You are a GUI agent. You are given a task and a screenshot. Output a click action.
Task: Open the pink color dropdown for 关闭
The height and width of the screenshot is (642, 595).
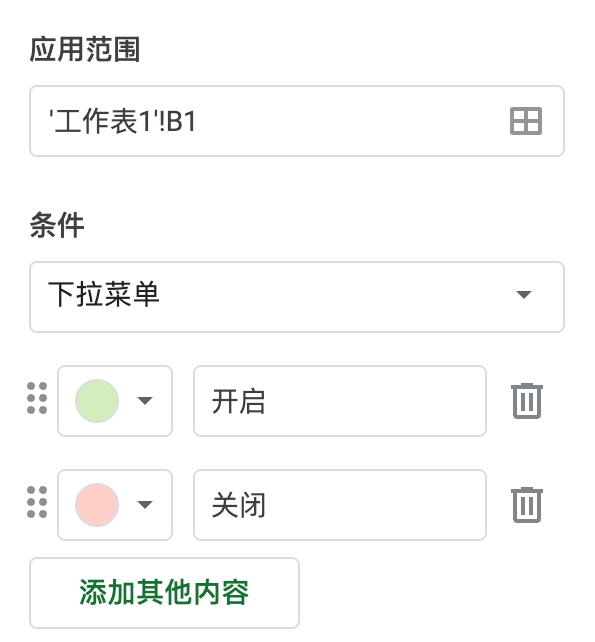pos(115,505)
